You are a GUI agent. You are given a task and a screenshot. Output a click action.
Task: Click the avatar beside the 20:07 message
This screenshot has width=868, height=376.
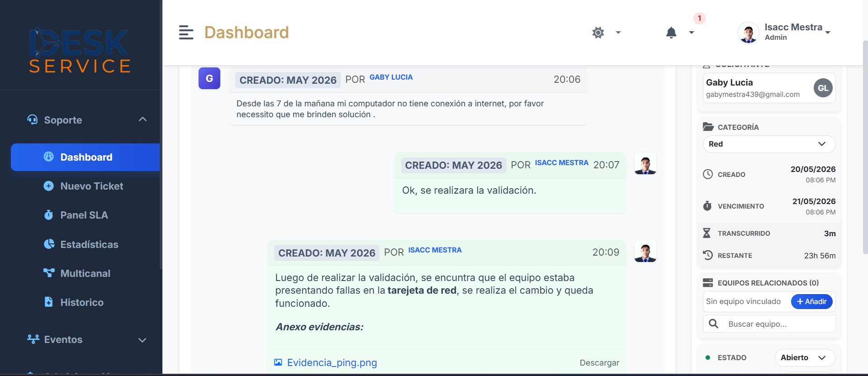pyautogui.click(x=645, y=163)
